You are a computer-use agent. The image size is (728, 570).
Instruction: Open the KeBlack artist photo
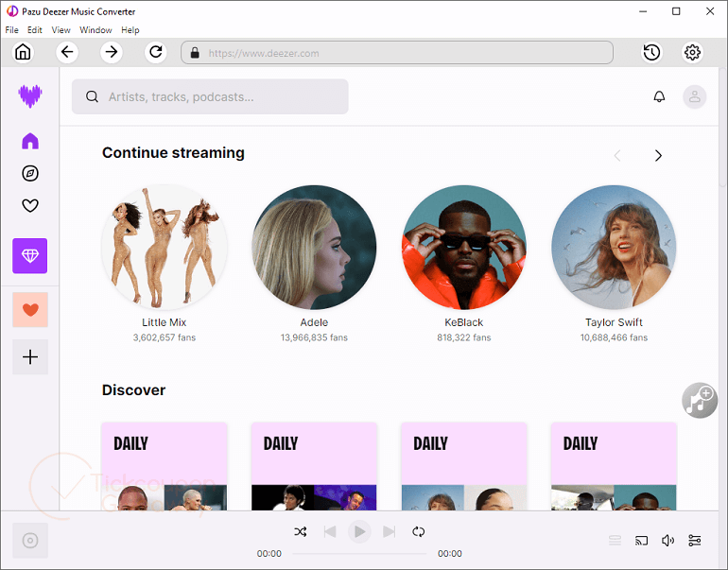tap(464, 247)
